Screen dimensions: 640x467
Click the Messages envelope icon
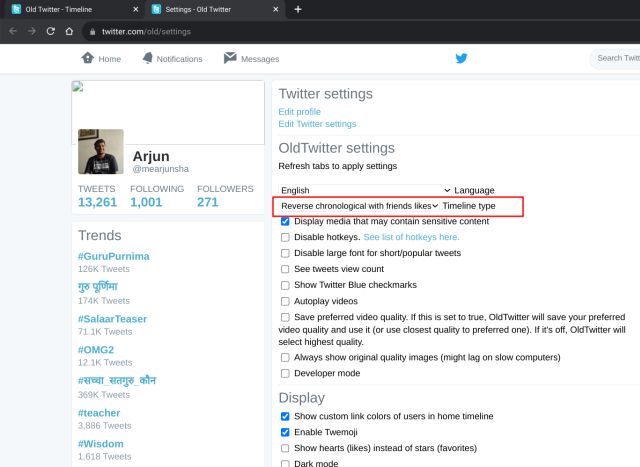tap(230, 59)
